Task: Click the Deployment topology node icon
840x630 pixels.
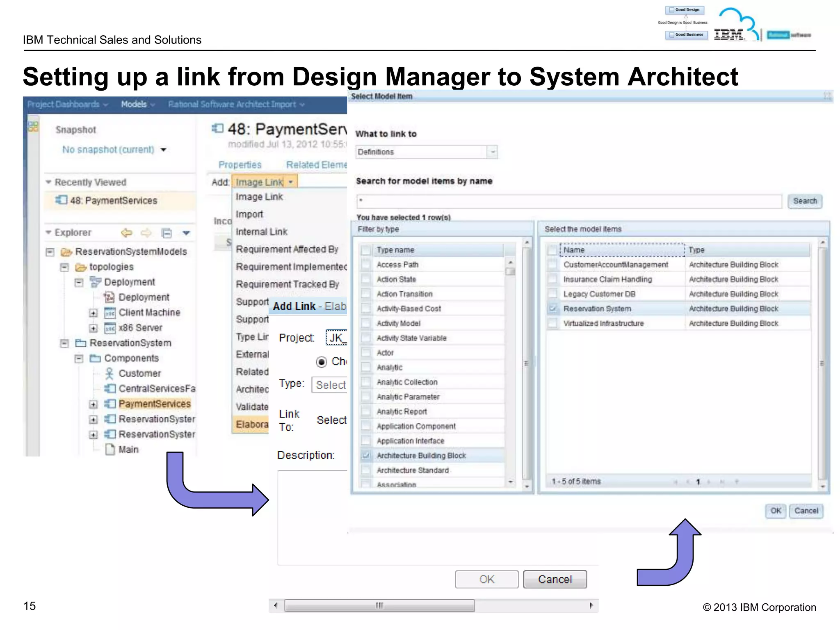Action: tap(95, 282)
